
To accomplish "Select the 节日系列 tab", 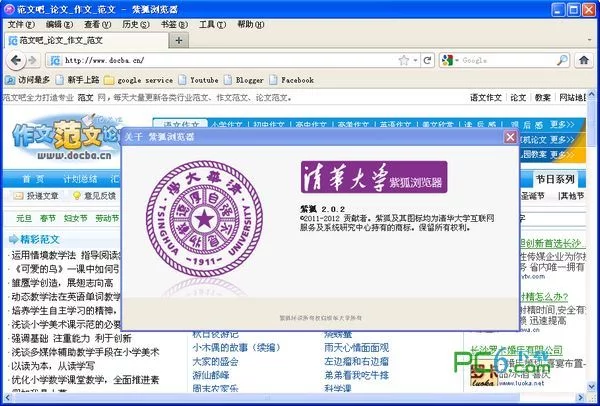I will click(x=555, y=179).
